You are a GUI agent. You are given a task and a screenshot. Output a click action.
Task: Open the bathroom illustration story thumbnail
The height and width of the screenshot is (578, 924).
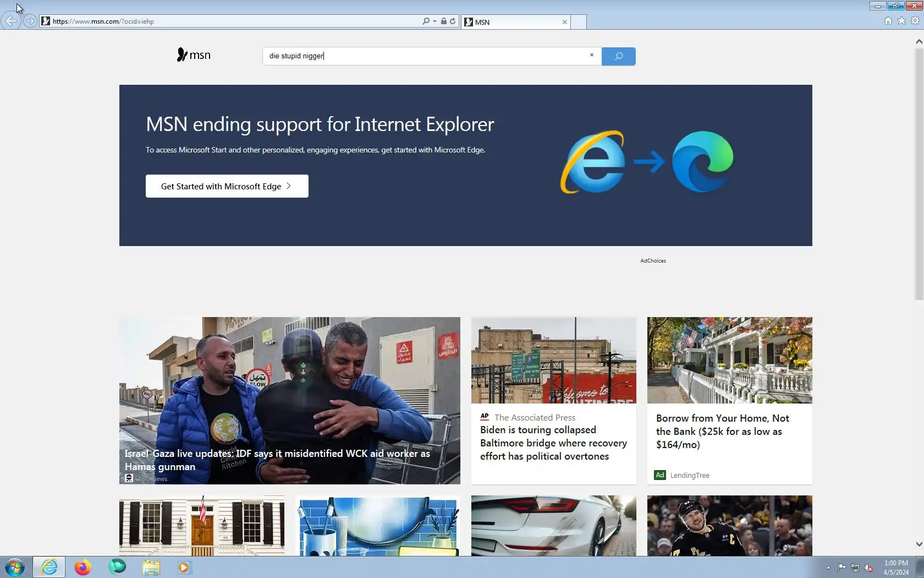(378, 526)
